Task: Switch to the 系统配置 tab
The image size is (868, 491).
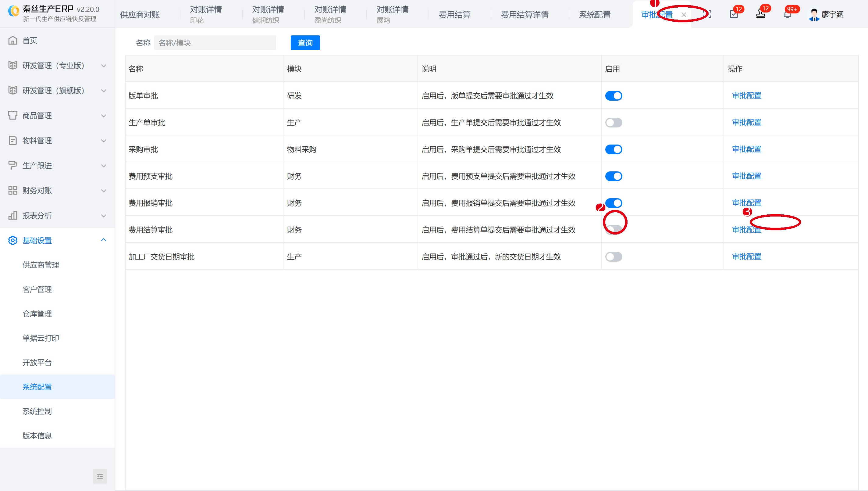Action: point(595,15)
